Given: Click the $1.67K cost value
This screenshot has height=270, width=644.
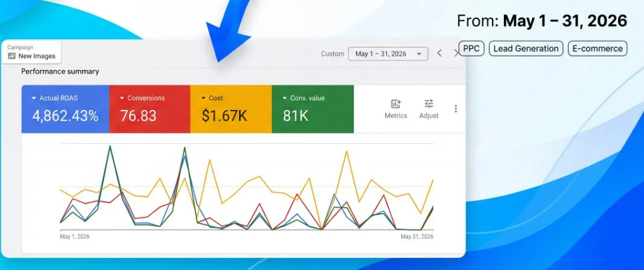Looking at the screenshot, I should tap(225, 117).
